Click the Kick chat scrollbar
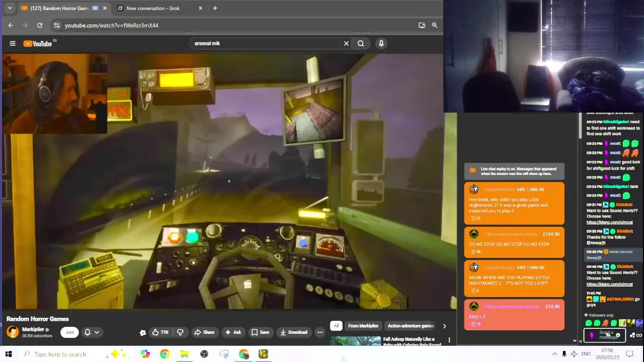Viewport: 644px width, 362px height. (581, 126)
